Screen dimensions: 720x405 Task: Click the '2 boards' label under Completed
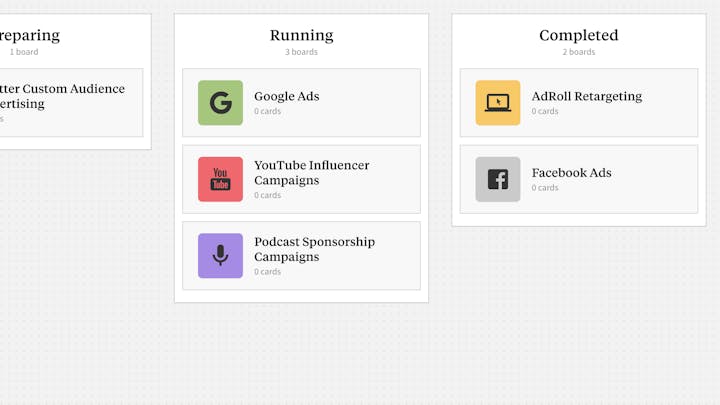[579, 52]
